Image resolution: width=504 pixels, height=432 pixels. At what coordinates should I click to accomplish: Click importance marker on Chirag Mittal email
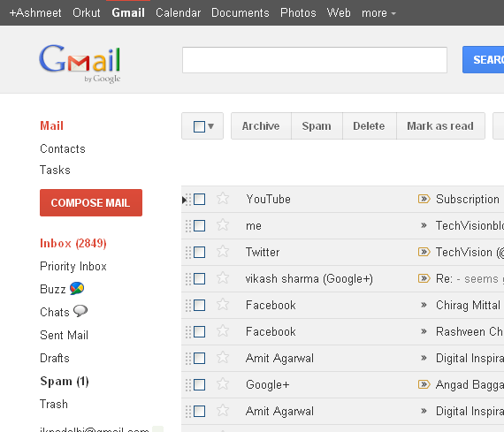(424, 305)
